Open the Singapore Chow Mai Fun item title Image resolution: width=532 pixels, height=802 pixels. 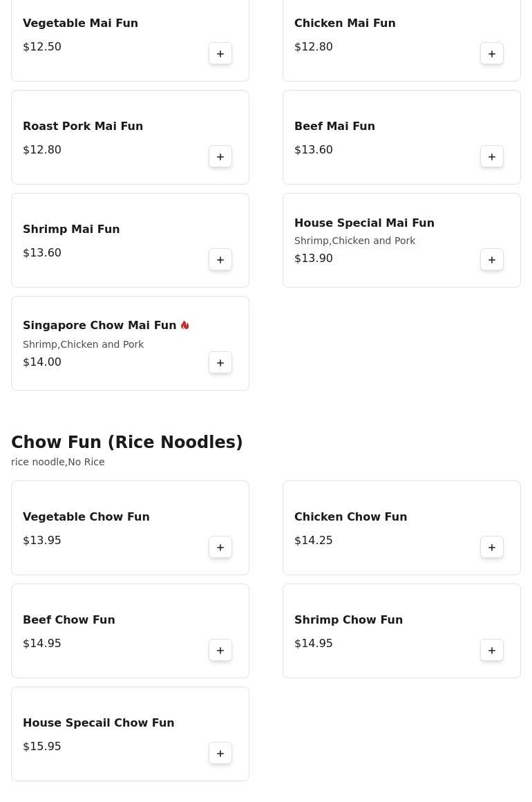99,326
